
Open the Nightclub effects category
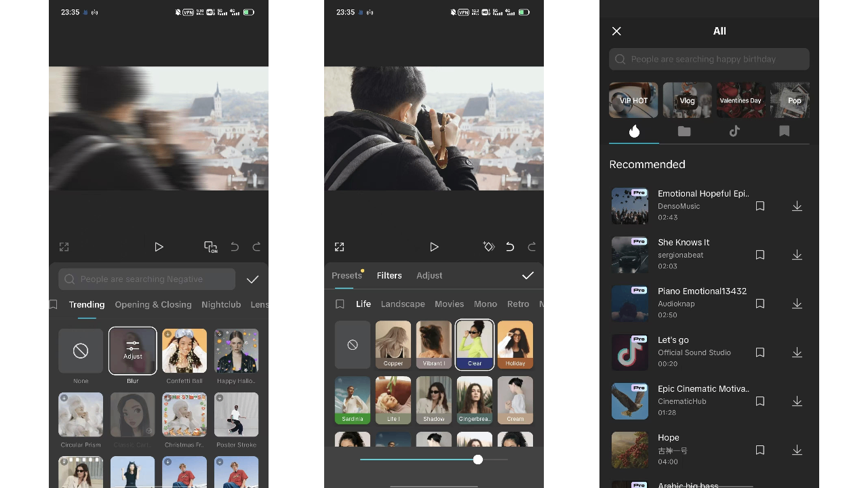pos(221,304)
